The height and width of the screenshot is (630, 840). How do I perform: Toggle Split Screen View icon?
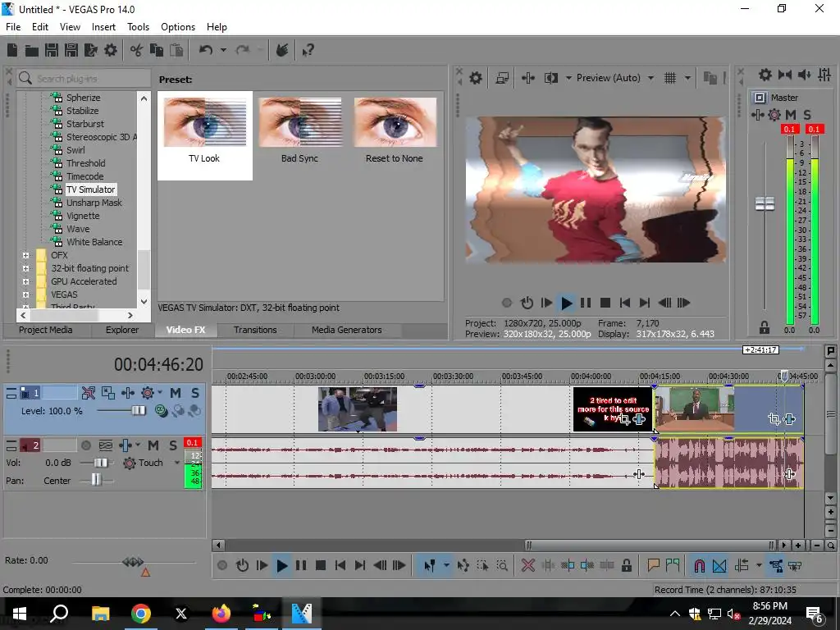[550, 78]
